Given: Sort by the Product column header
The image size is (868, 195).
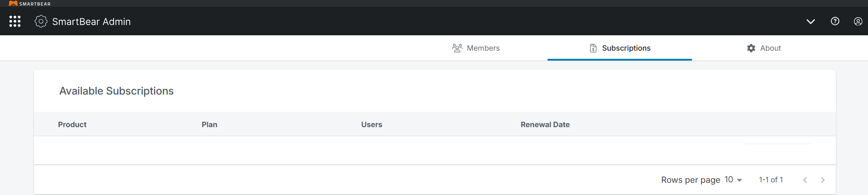Looking at the screenshot, I should click(72, 124).
